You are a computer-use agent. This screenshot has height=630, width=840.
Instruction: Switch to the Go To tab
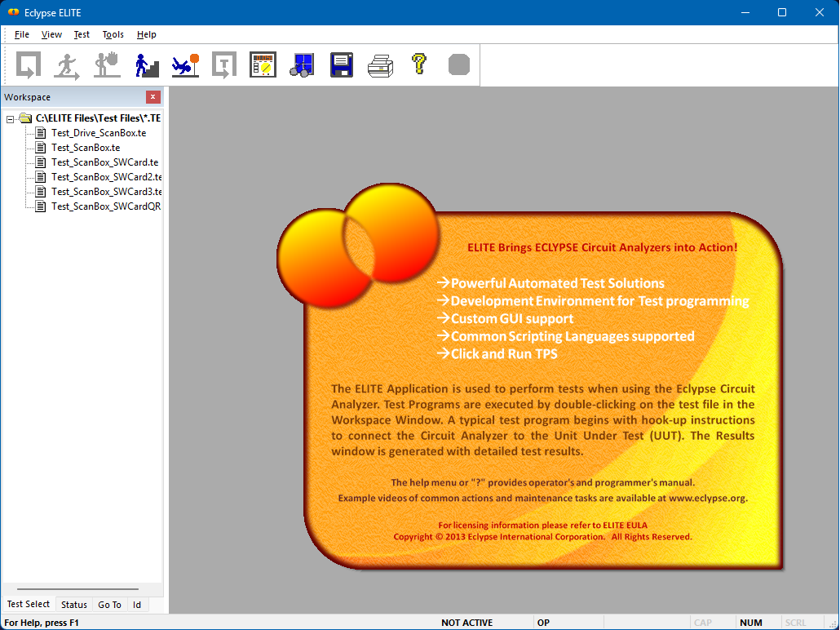coord(110,605)
